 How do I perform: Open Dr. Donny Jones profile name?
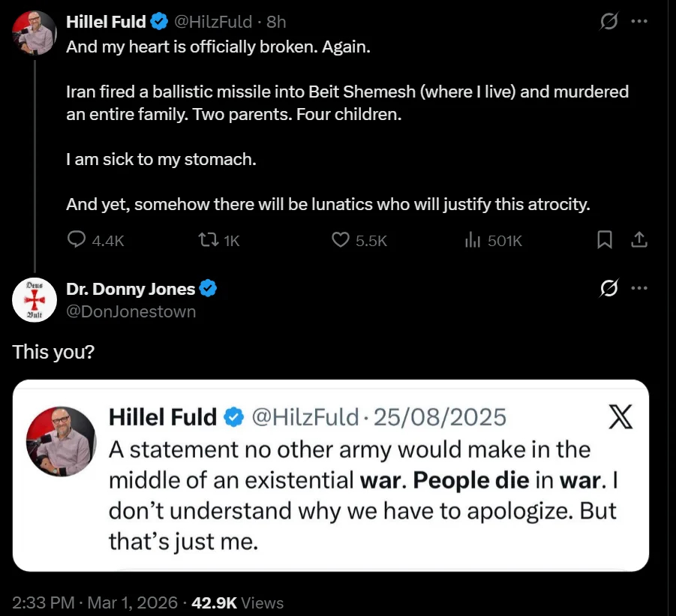tap(131, 289)
